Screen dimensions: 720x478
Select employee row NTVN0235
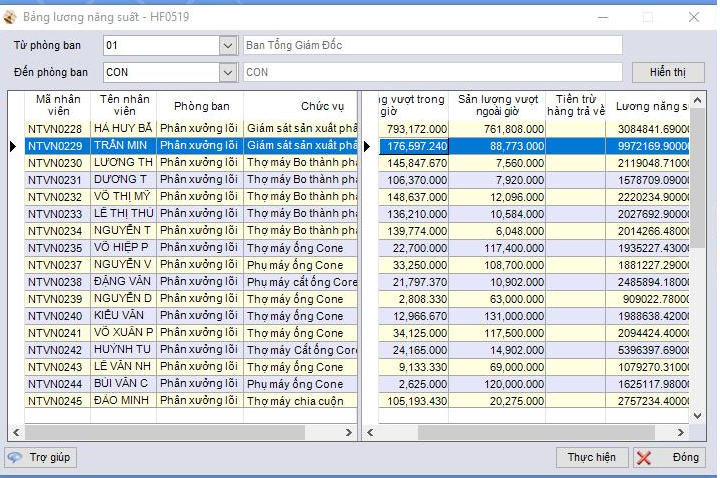191,248
